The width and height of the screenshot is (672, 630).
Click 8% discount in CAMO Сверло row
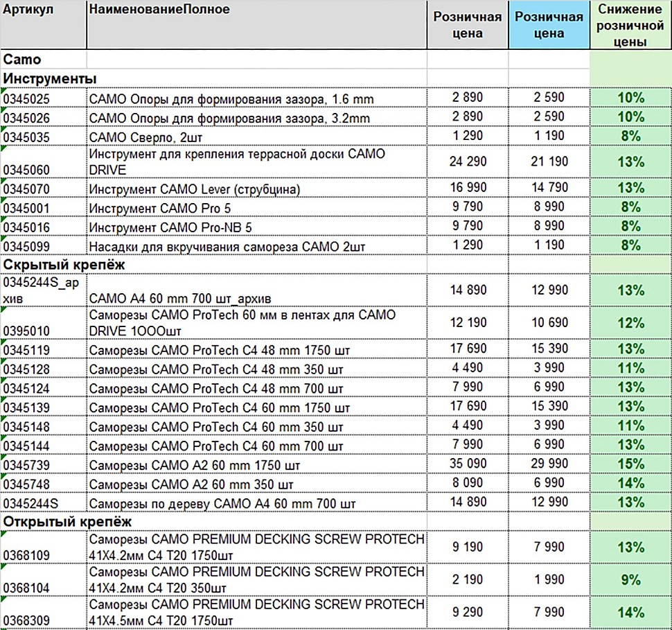pos(630,137)
